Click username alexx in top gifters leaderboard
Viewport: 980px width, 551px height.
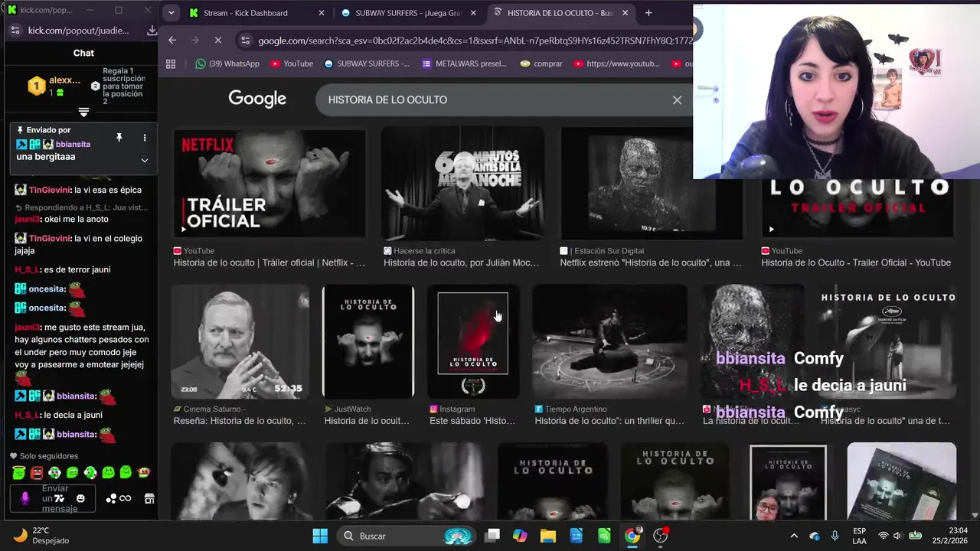click(64, 80)
